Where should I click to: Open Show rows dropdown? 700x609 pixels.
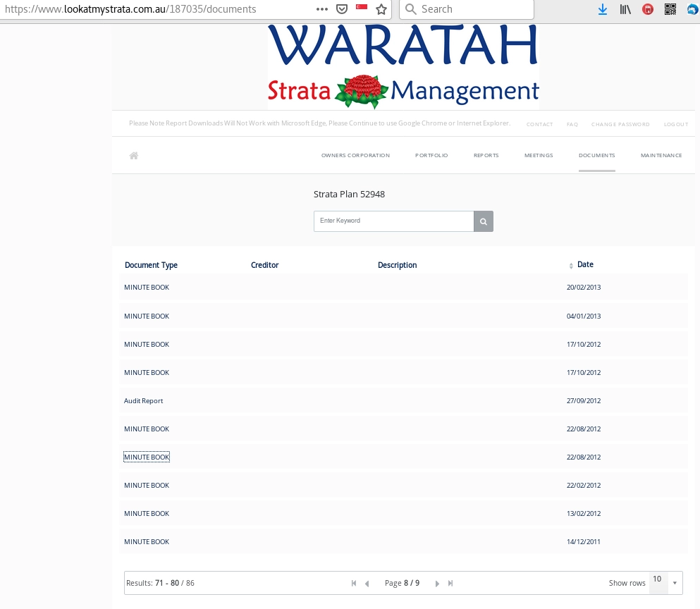tap(665, 583)
